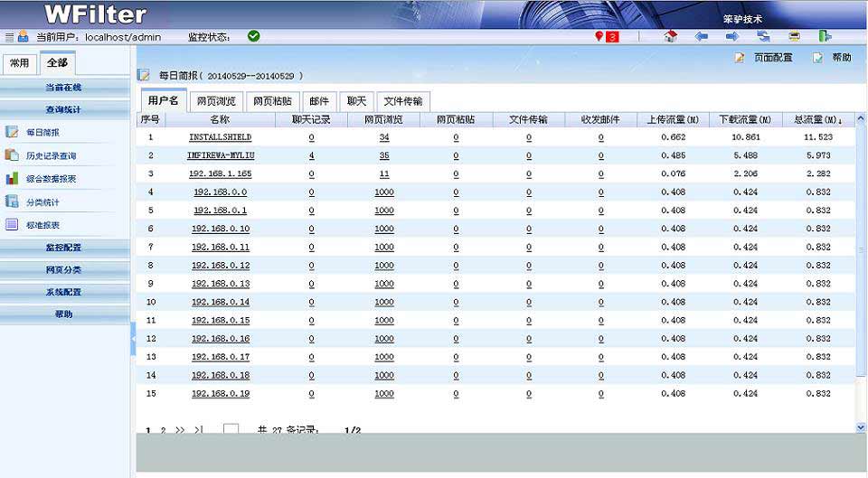
Task: Expand the 系统配置 section
Action: pyautogui.click(x=64, y=292)
